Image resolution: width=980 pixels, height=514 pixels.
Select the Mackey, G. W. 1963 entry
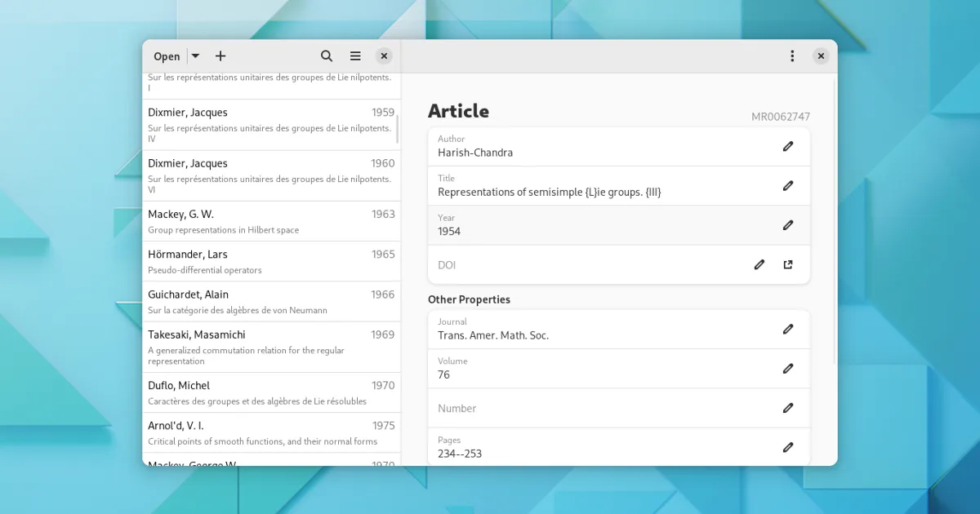[x=271, y=221]
